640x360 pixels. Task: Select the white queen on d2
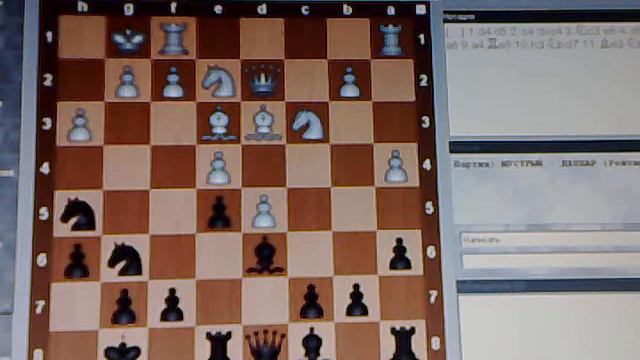point(263,80)
